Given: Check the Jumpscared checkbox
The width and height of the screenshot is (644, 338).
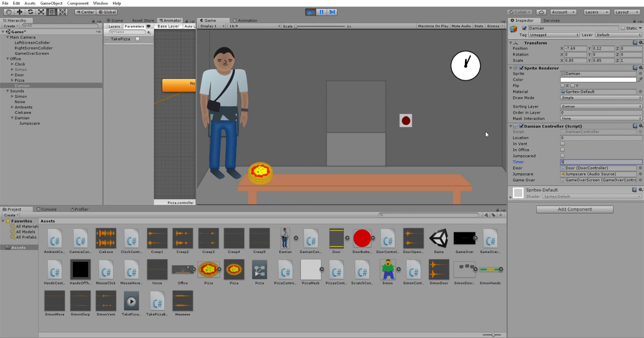Looking at the screenshot, I should tap(563, 156).
